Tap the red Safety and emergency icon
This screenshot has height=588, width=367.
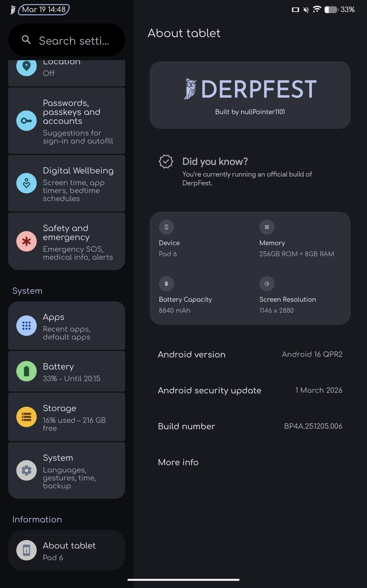coord(26,241)
